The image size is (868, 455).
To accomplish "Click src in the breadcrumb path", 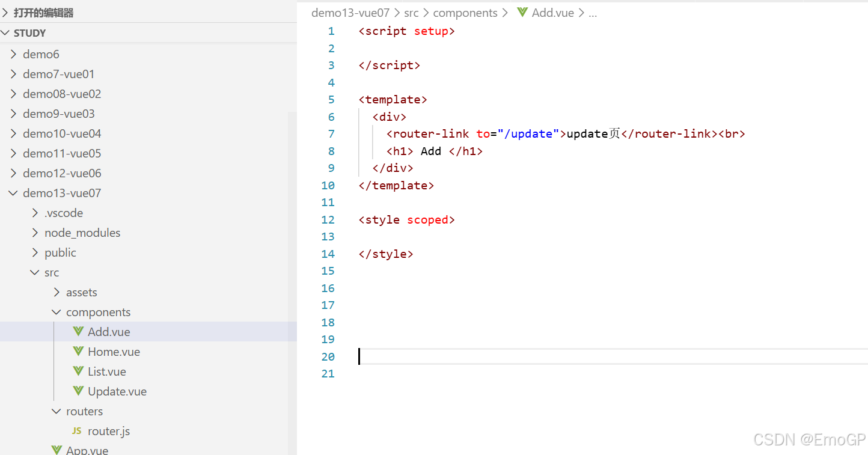I will click(411, 13).
